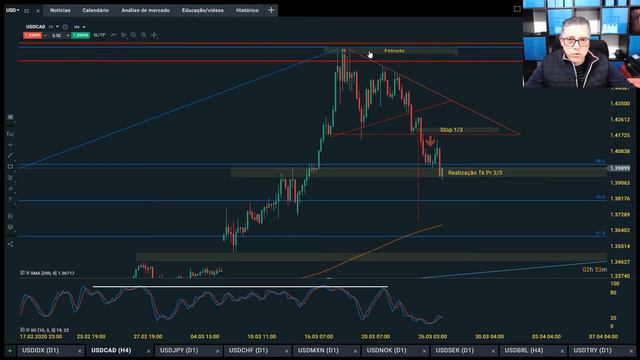Open the chart settings gear icon in left sidebar
Screen dimensions: 640x360
click(10, 227)
